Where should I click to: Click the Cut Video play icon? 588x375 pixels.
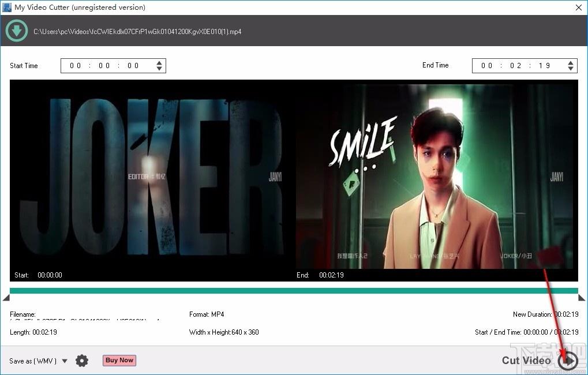click(x=568, y=361)
